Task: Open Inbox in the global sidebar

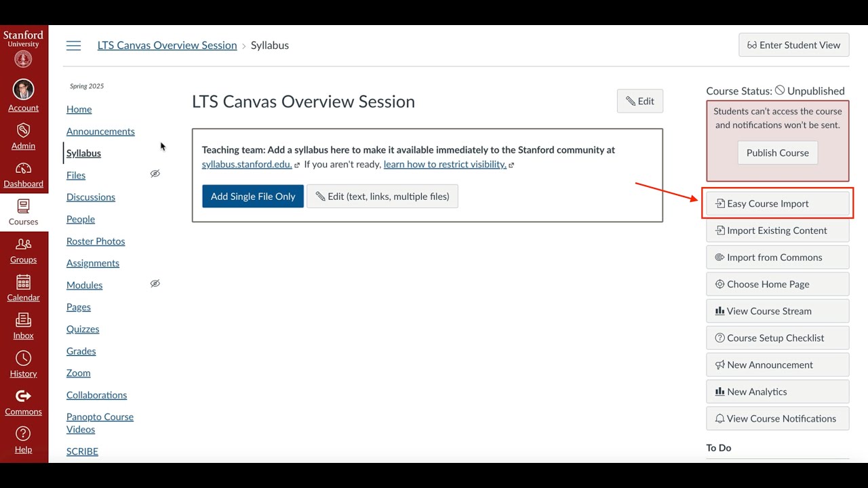Action: point(24,326)
